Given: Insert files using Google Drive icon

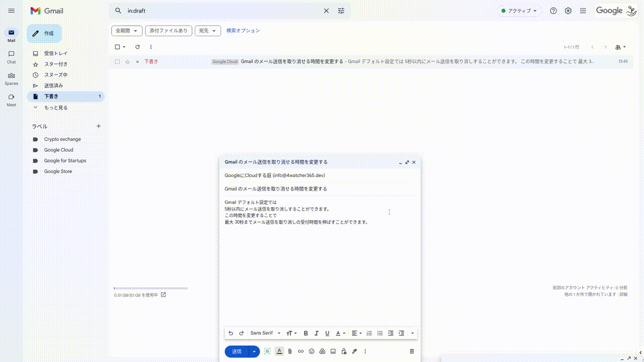Looking at the screenshot, I should [322, 351].
